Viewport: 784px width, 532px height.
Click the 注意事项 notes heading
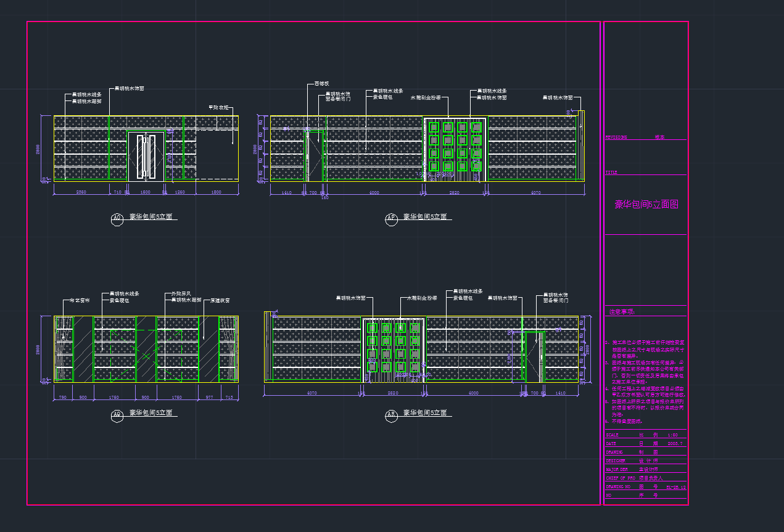click(622, 312)
